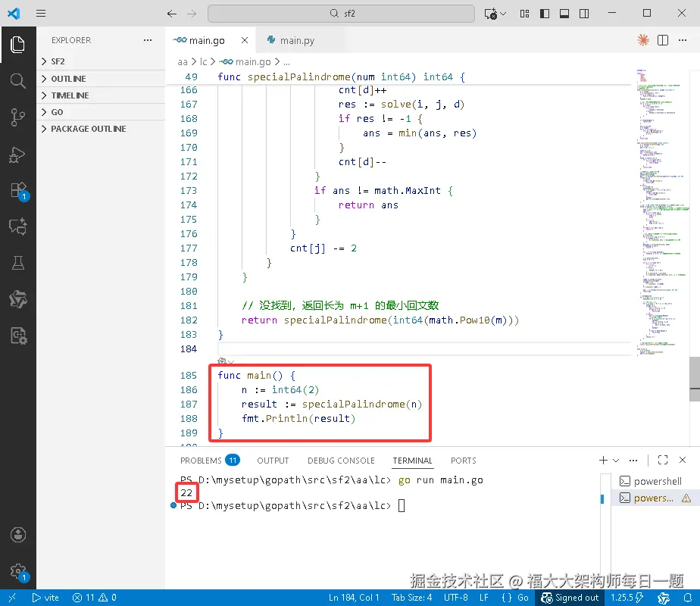Open the OUTPUT panel tab
Image resolution: width=700 pixels, height=606 pixels.
coord(273,460)
